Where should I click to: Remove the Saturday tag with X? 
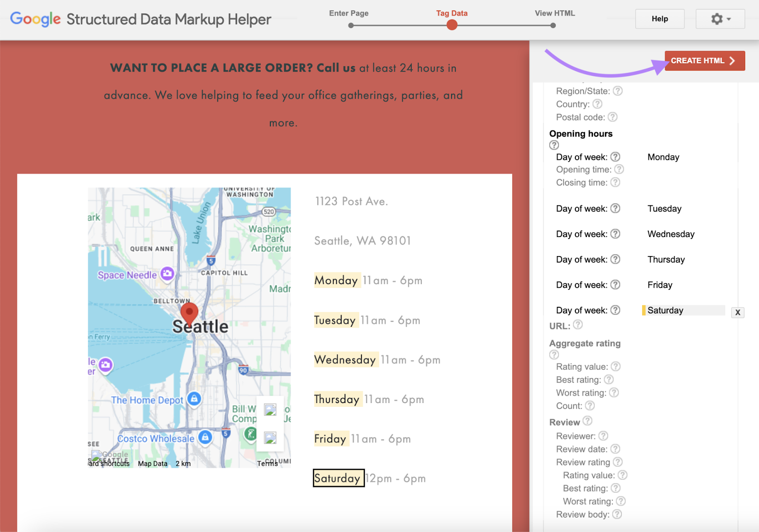(x=737, y=312)
